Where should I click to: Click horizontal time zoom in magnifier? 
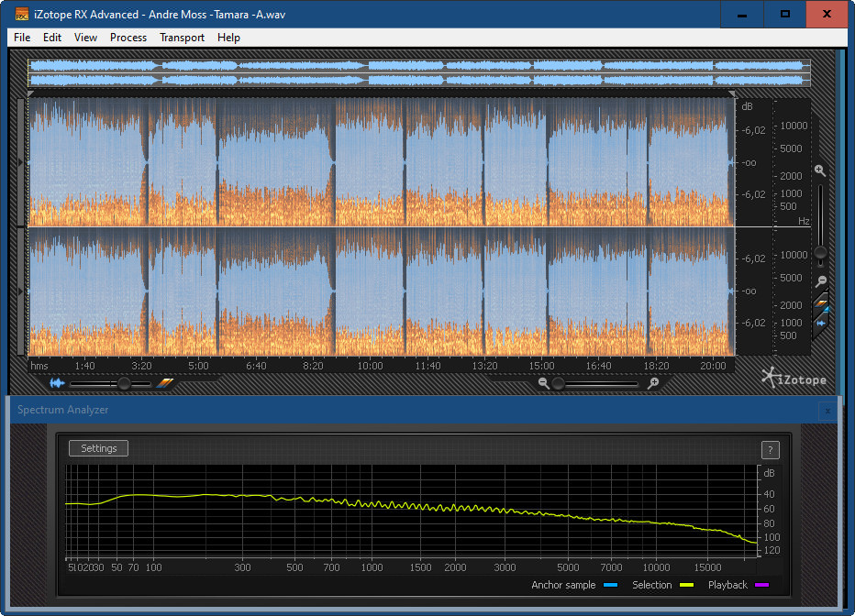pyautogui.click(x=653, y=383)
